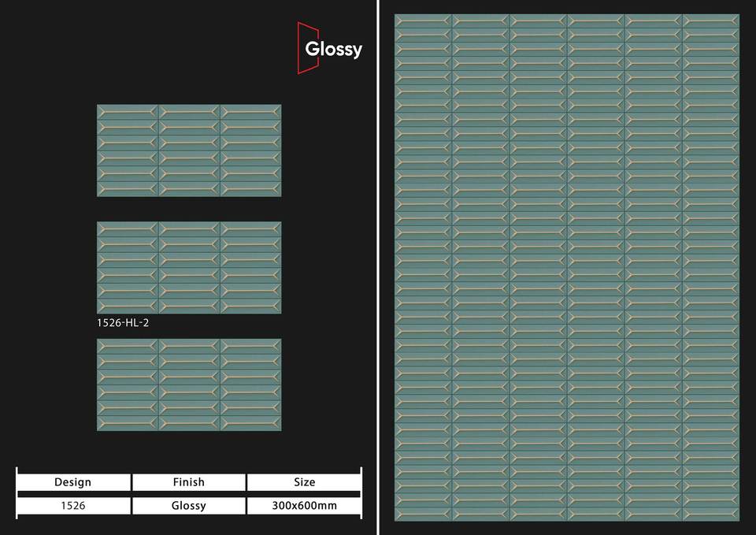Open the large tiled wall preview
This screenshot has width=756, height=535.
pos(567,268)
